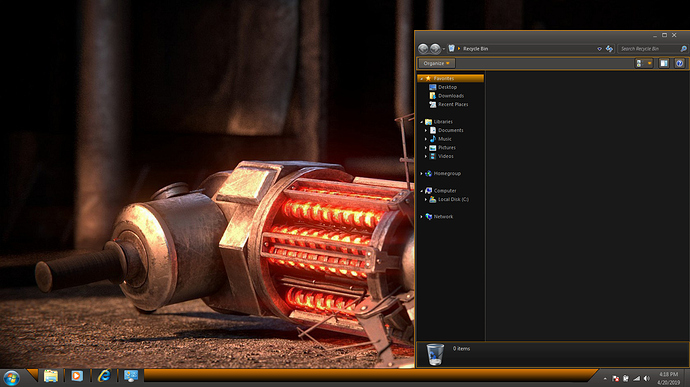Click the Recent Places icon
Viewport: 690px width, 387px height.
click(x=433, y=104)
